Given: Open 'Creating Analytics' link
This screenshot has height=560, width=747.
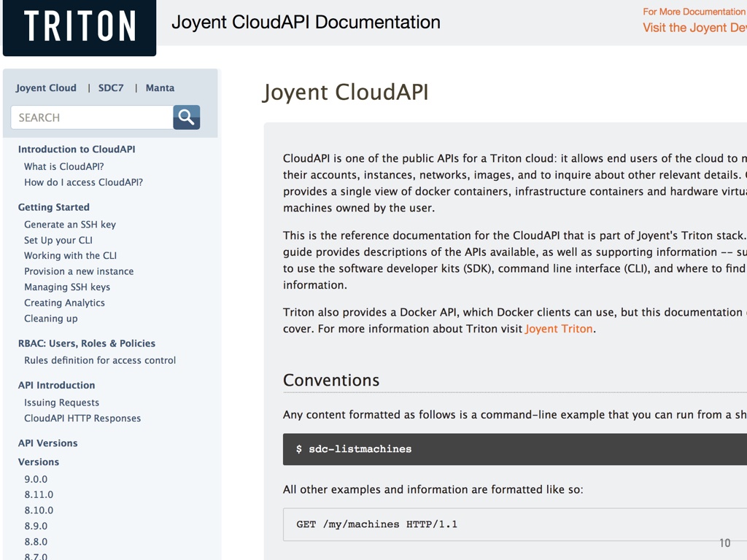Looking at the screenshot, I should click(64, 303).
